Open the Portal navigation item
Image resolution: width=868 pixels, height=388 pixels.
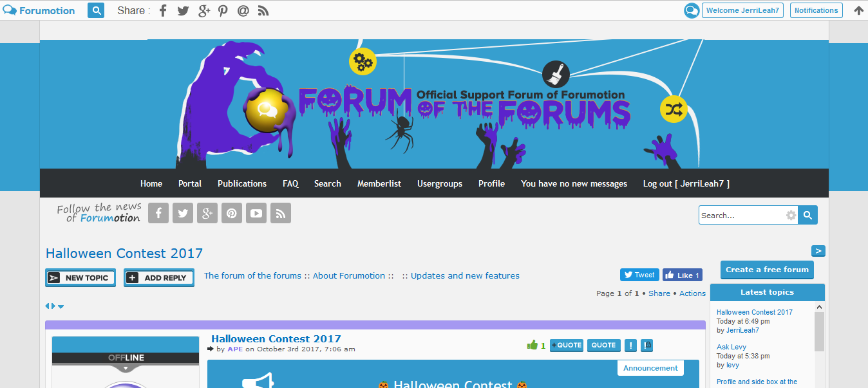coord(190,183)
